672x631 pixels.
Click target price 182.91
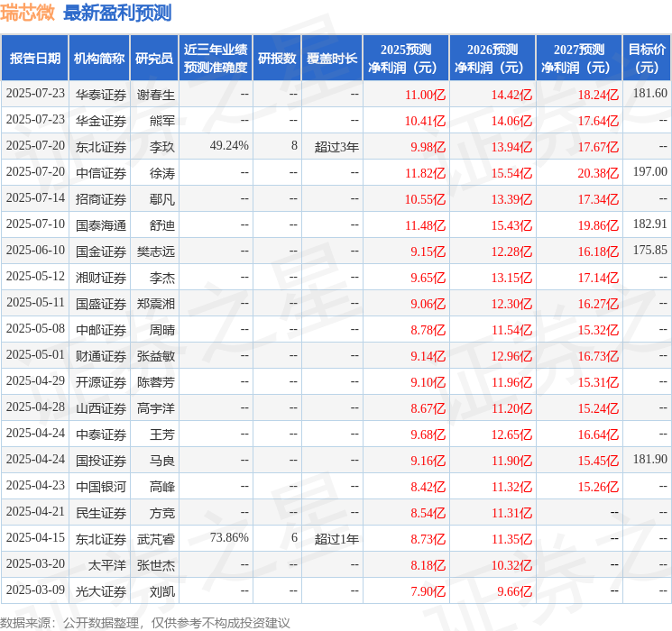[x=650, y=224]
